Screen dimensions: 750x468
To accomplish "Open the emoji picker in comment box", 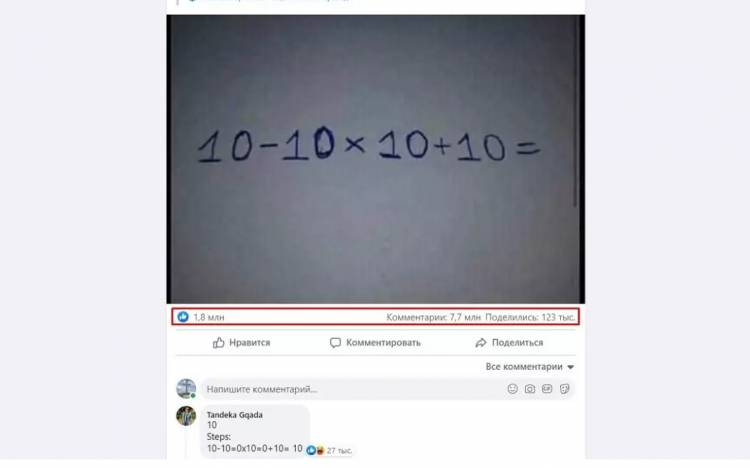I will (512, 389).
